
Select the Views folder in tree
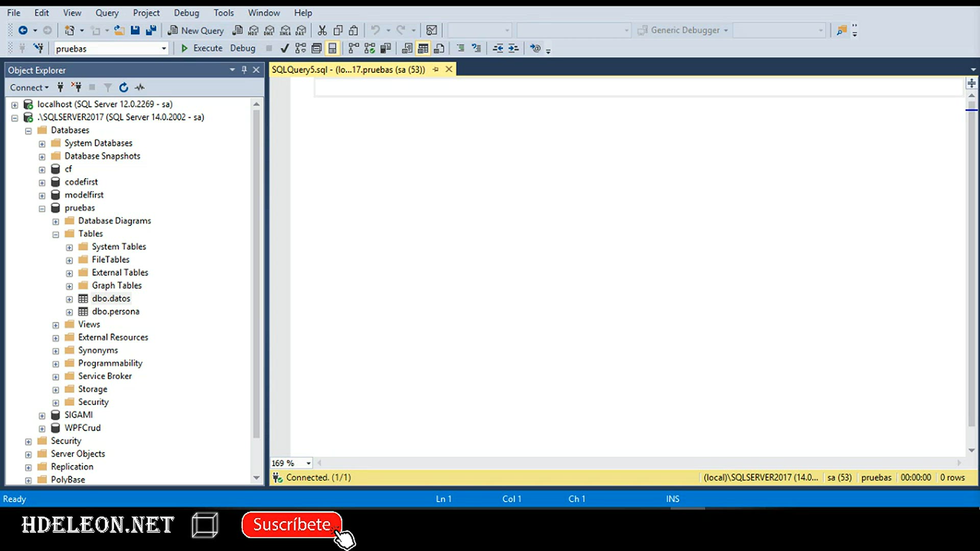89,324
